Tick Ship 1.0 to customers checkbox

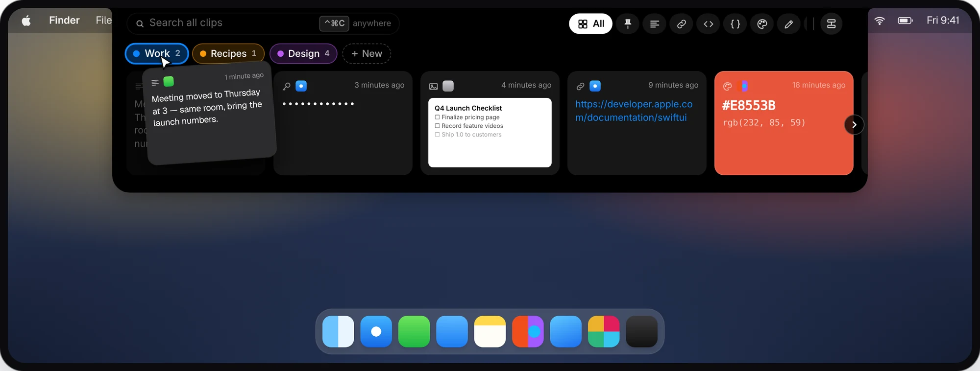[437, 135]
